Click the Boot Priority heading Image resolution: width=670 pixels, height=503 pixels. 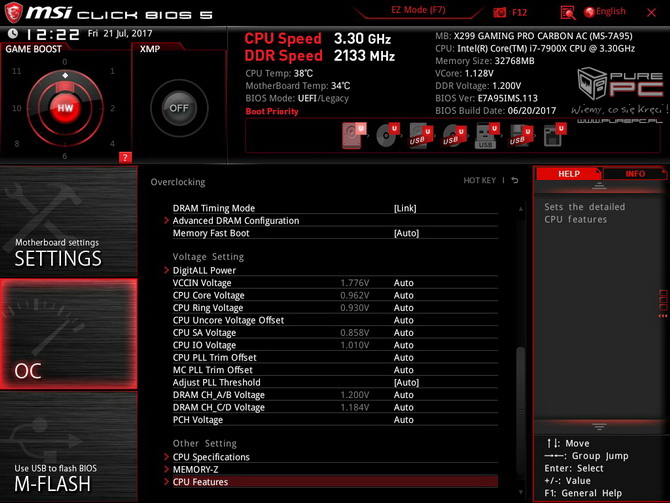click(272, 111)
